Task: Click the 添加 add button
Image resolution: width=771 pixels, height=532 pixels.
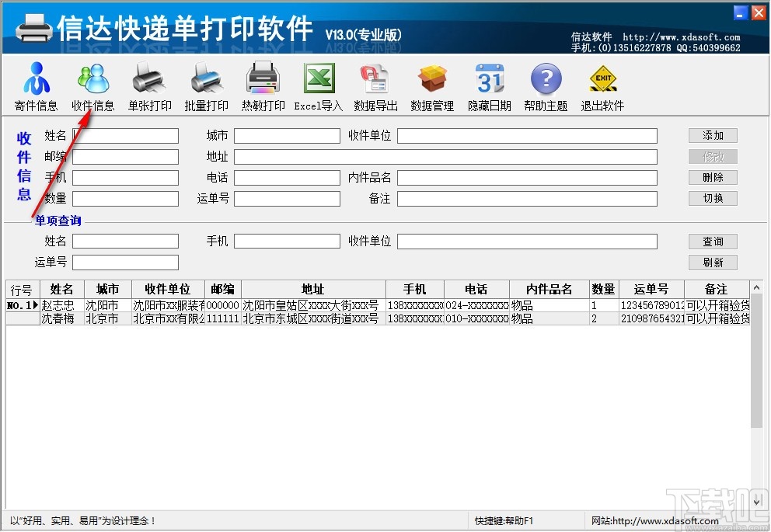Action: click(713, 135)
